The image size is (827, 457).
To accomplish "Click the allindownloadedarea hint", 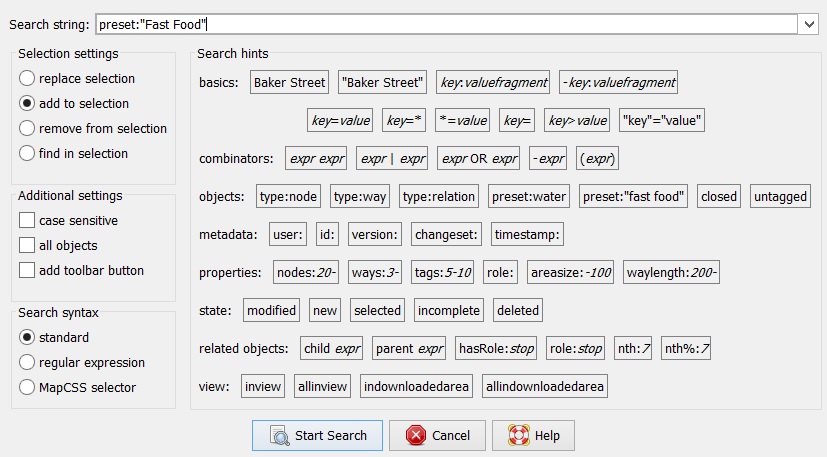I will pos(545,386).
